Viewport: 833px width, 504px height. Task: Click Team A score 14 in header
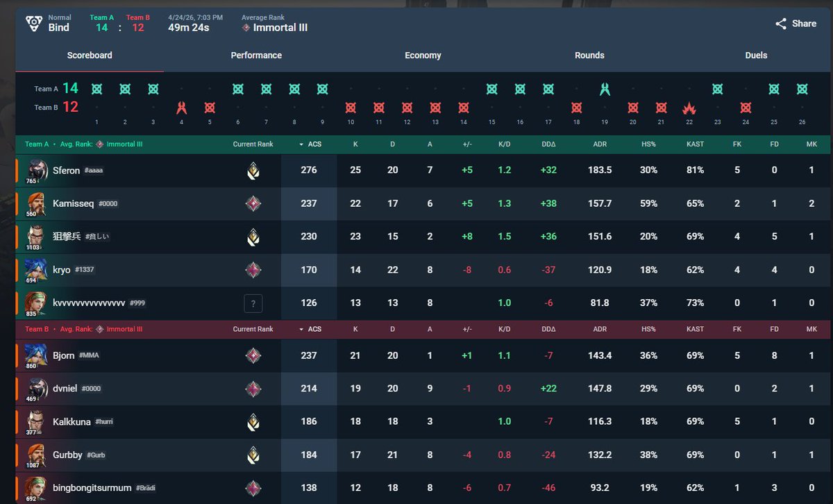pos(102,28)
